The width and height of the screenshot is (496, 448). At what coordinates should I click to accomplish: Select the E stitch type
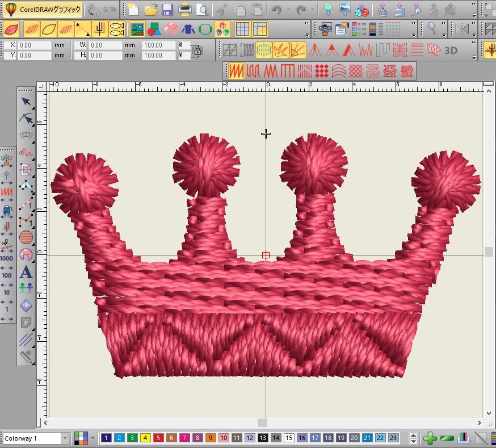point(288,71)
